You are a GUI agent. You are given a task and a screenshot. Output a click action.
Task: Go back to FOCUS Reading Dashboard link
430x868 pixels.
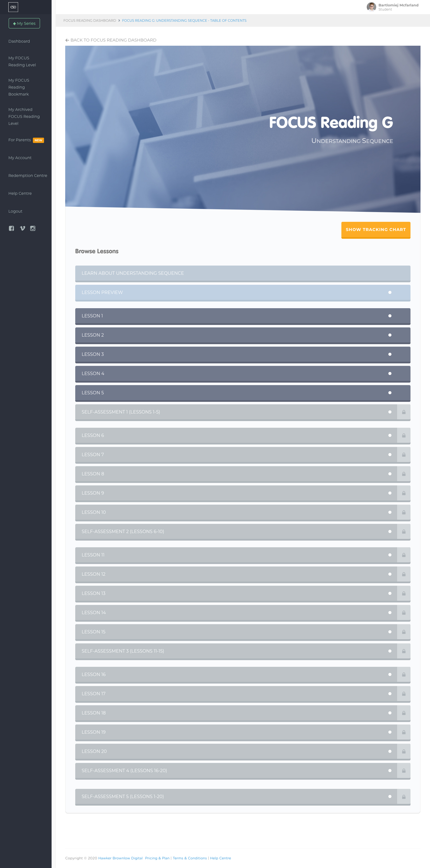pos(111,40)
